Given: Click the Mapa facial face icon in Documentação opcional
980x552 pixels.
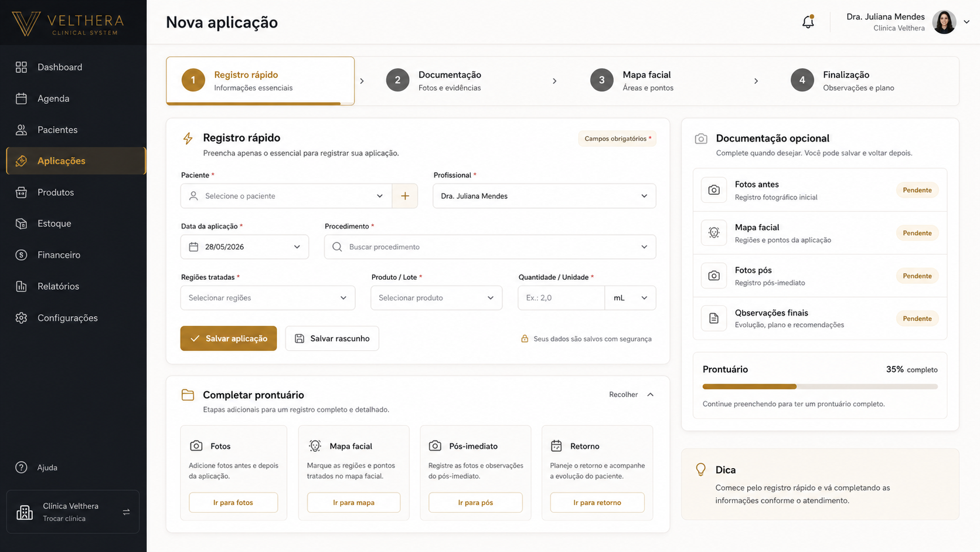Looking at the screenshot, I should tap(714, 233).
